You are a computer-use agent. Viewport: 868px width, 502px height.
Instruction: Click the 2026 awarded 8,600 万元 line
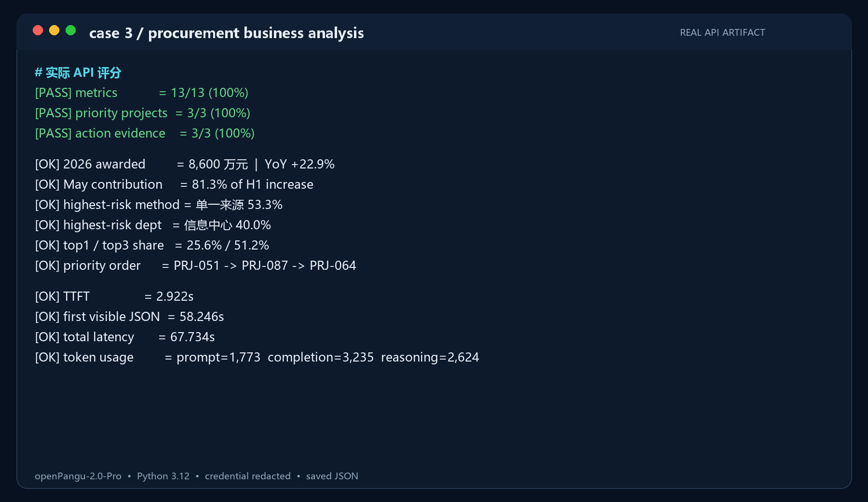pyautogui.click(x=185, y=164)
